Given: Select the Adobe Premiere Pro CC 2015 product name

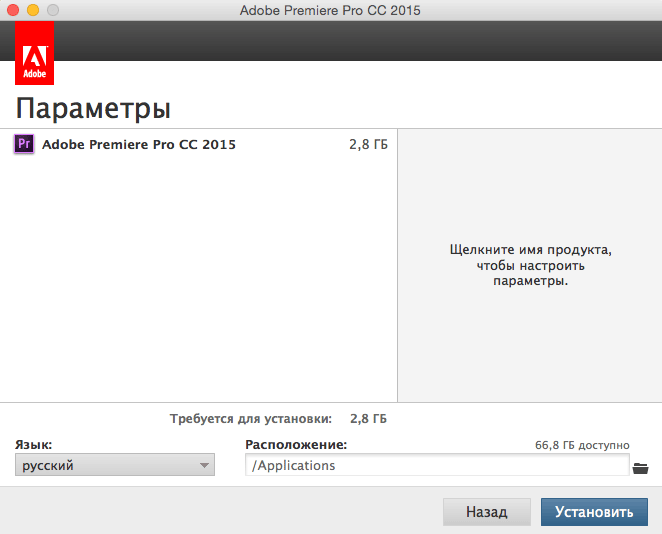Looking at the screenshot, I should pos(139,144).
